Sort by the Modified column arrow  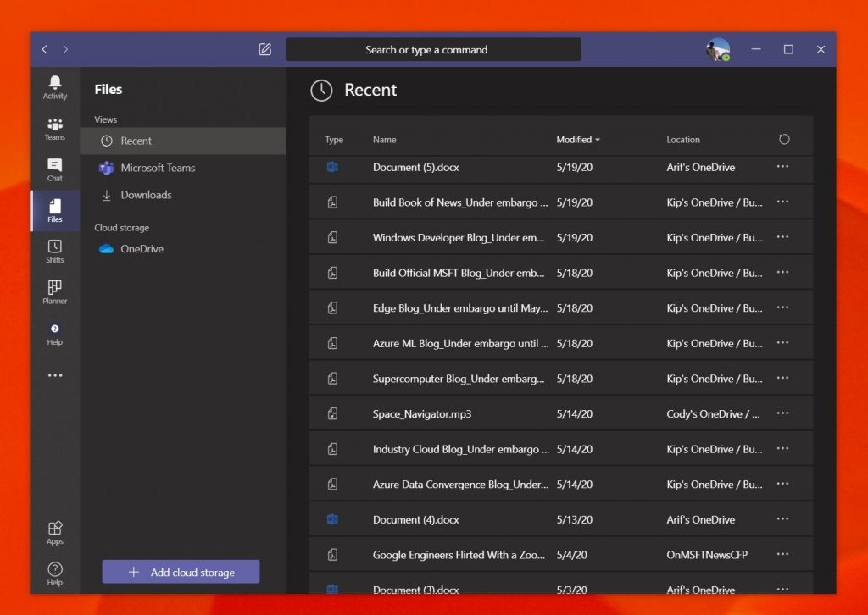tap(598, 140)
